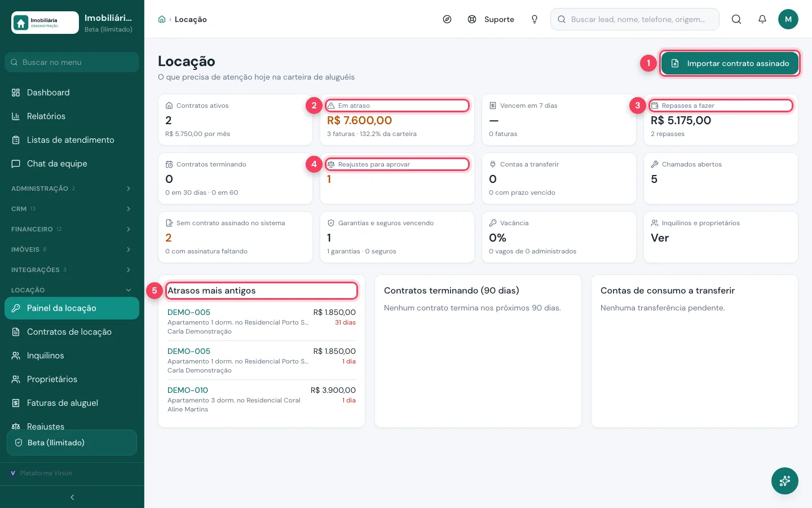Viewport: 812px width, 508px height.
Task: Click the Faturas de aluguel receipt icon
Action: [x=16, y=403]
